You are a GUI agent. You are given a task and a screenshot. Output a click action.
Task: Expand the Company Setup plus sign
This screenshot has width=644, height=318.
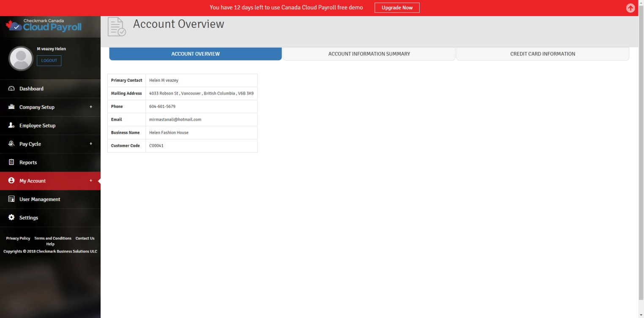(91, 107)
